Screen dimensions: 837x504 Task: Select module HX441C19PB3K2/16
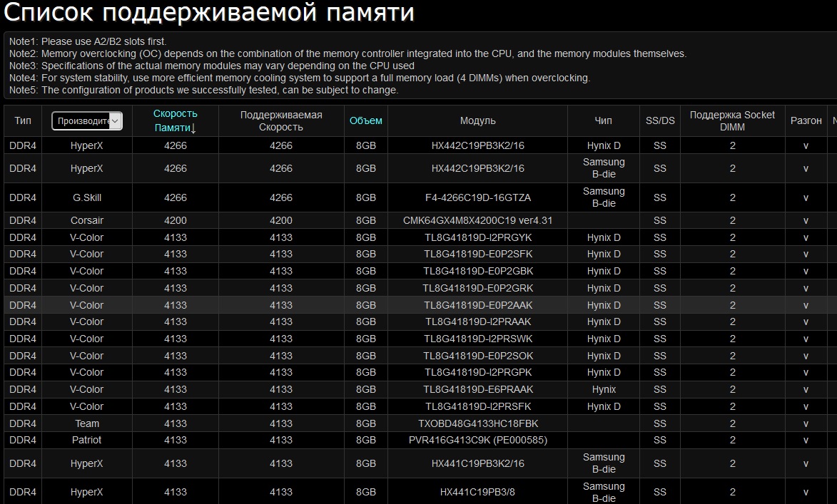[478, 463]
